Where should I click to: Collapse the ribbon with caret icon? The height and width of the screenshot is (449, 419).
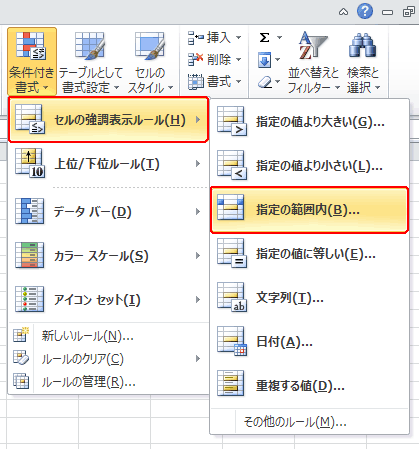coord(343,12)
